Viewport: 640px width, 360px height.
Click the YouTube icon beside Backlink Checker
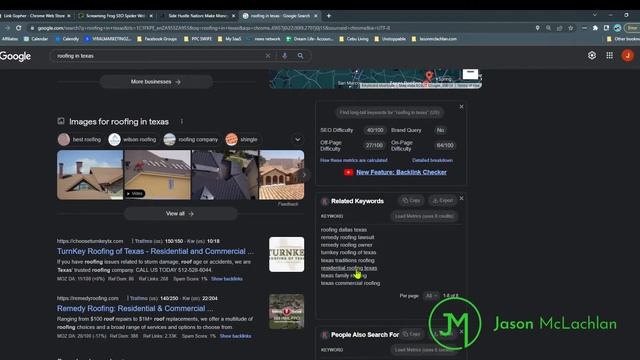(348, 172)
